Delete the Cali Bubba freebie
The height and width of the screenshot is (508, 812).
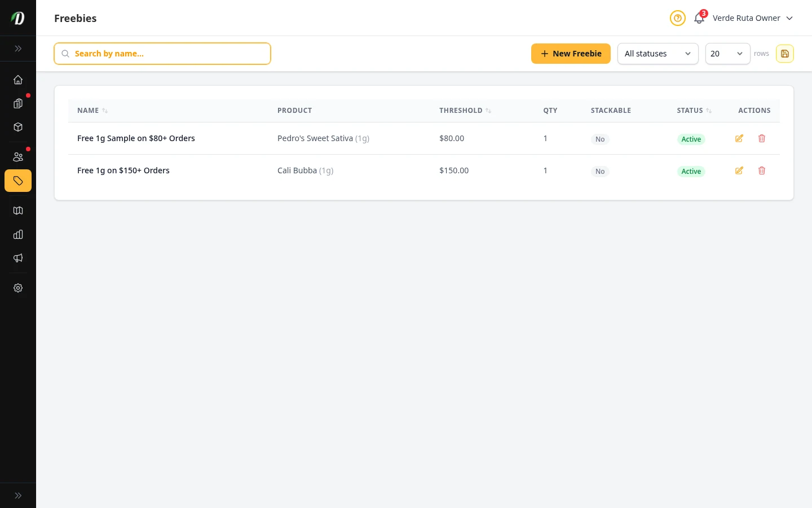[x=762, y=170]
